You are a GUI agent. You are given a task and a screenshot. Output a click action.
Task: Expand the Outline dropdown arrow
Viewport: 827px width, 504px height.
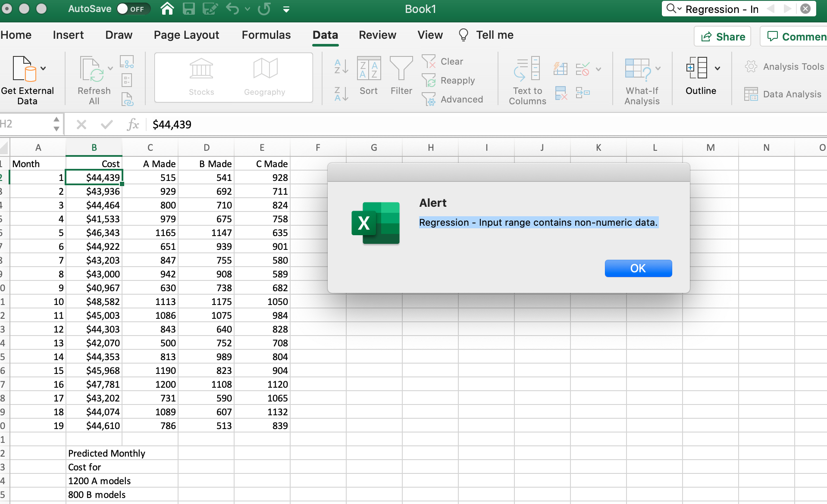coord(717,68)
